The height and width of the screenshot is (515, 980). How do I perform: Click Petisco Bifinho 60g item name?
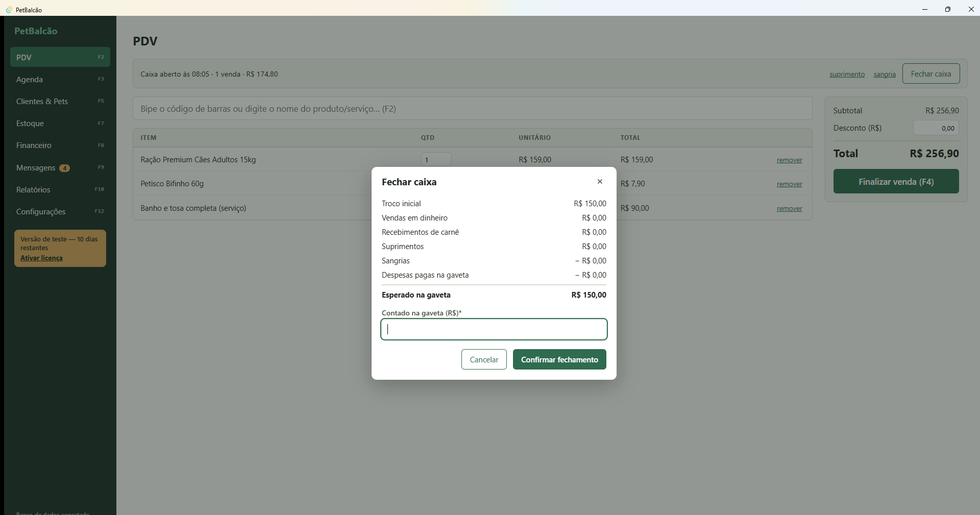coord(172,184)
